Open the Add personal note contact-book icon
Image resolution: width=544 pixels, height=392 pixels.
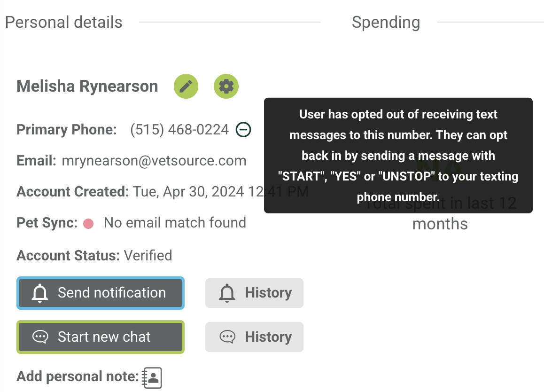pos(152,377)
